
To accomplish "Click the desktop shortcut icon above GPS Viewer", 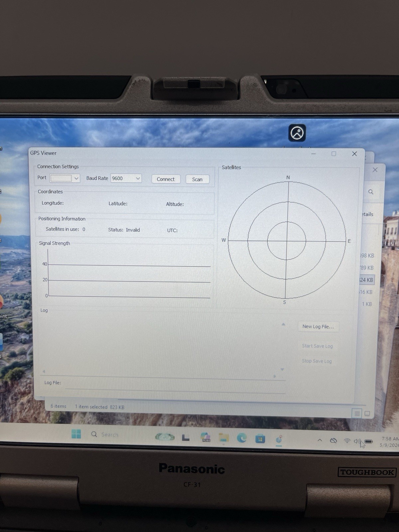I will point(297,133).
